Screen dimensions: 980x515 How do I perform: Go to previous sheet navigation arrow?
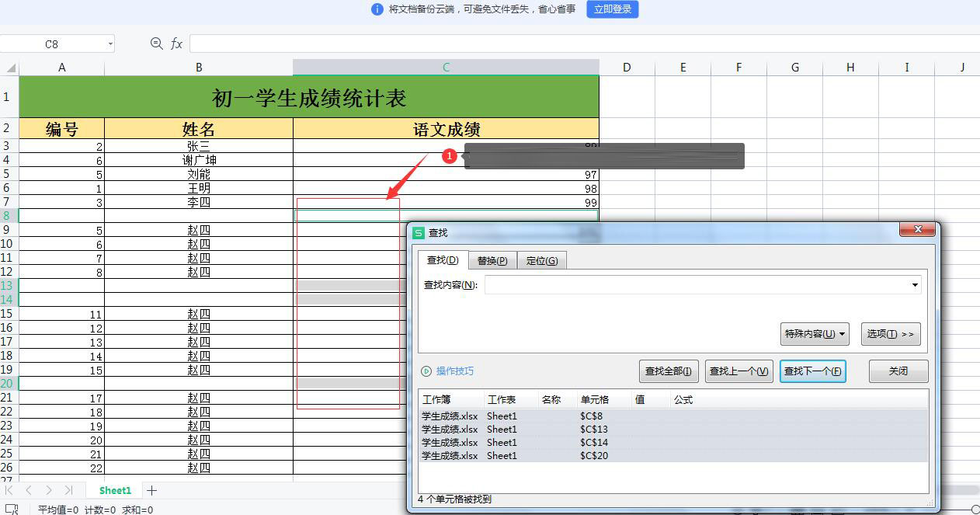click(29, 490)
